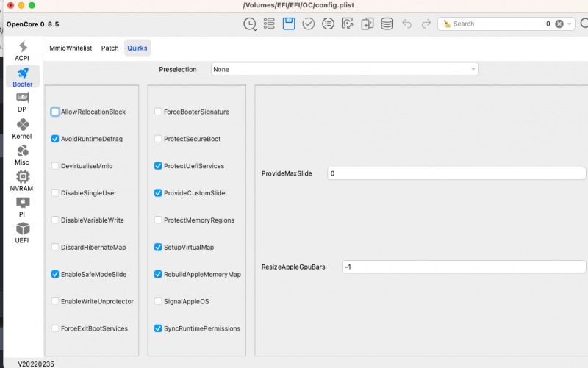Click the redo arrow
Screen dimensions: 588x368
tap(426, 24)
